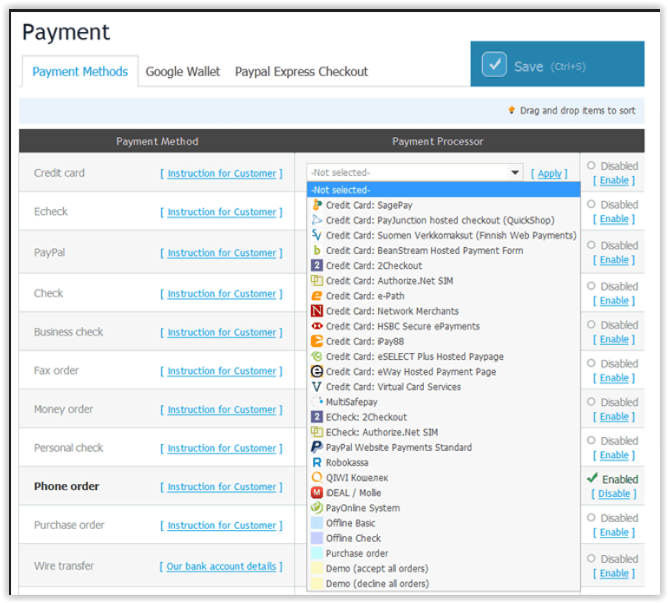The image size is (668, 603).
Task: Click the PayOnline System icon
Action: [x=317, y=508]
